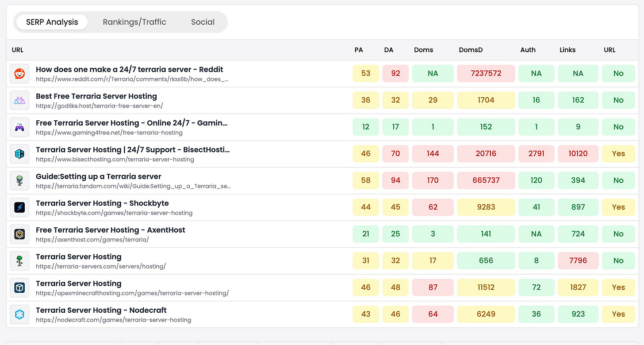Screen dimensions: 644x345
Task: Open 'Best Free Terraria Server Hosting' result
Action: (x=96, y=96)
